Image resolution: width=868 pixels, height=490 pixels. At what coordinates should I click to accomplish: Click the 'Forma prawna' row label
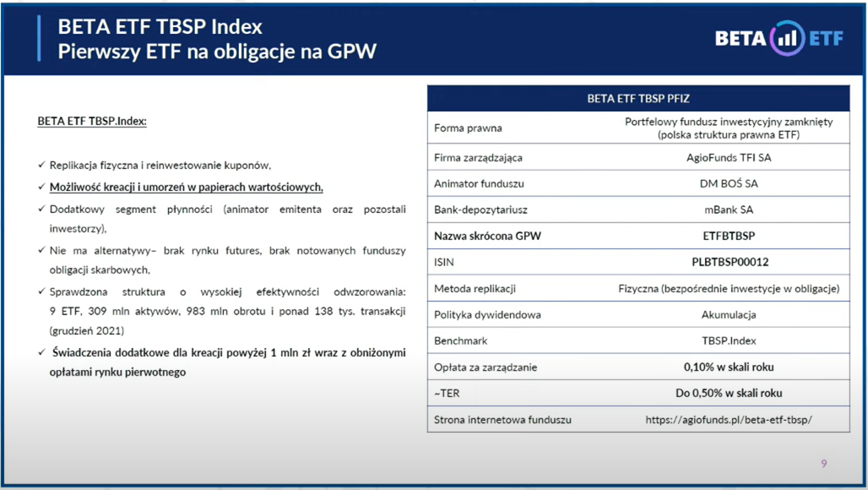coord(468,128)
